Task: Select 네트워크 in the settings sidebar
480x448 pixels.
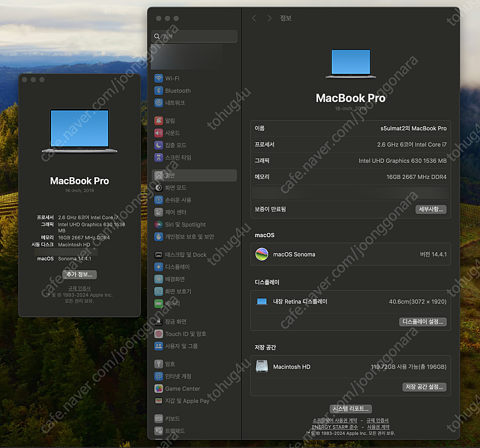Action: point(175,103)
